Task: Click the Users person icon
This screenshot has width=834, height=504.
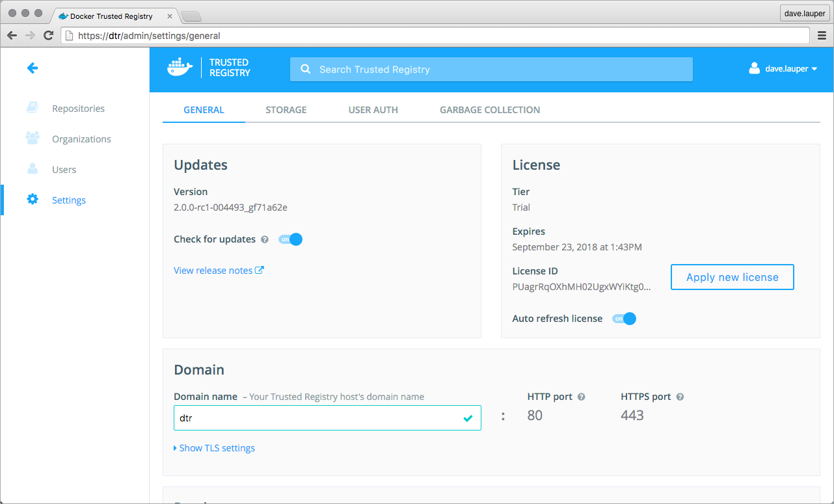Action: tap(33, 169)
